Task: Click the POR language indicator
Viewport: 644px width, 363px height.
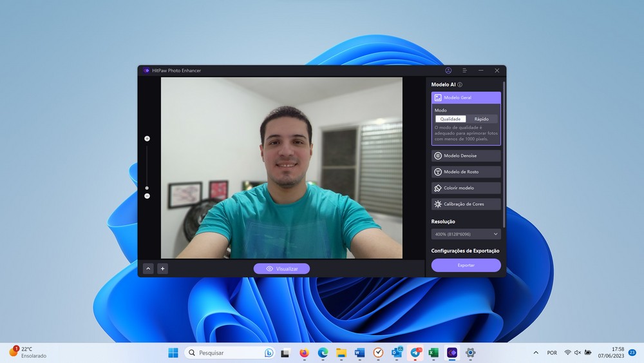Action: [x=552, y=353]
